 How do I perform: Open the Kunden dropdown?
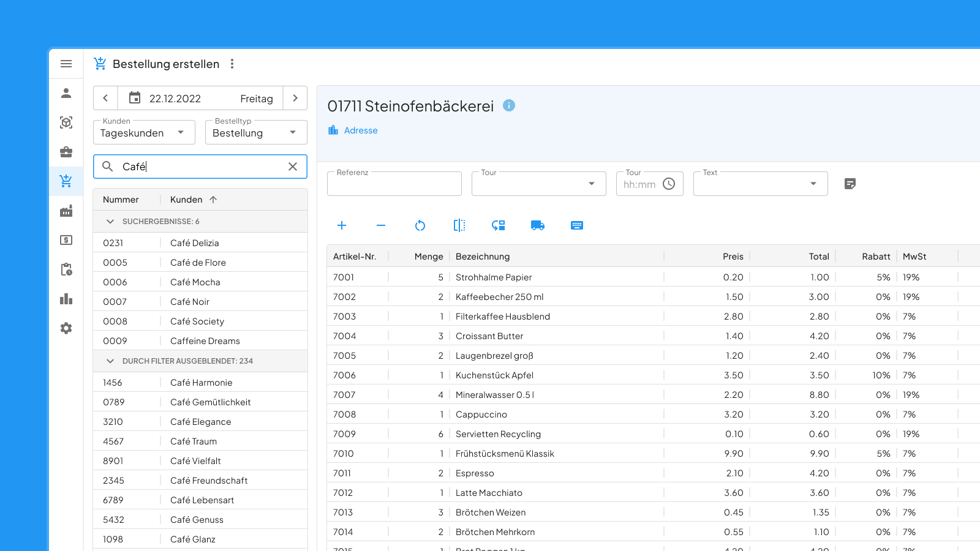tap(144, 132)
